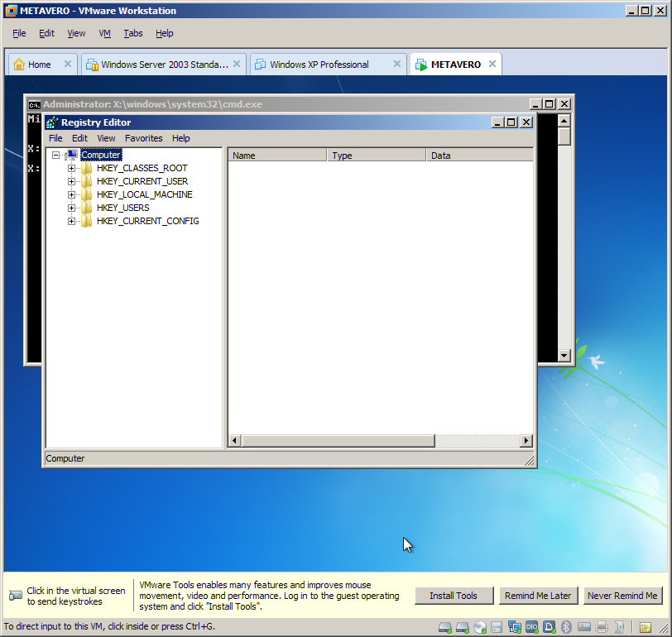Viewport: 672px width, 637px height.
Task: Click the CD/DVD drive status icon
Action: click(480, 627)
